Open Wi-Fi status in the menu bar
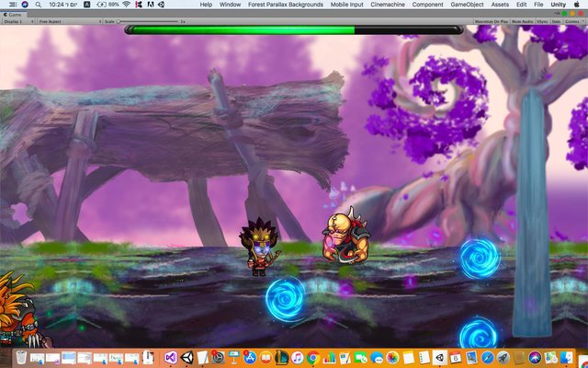This screenshot has width=588, height=368. click(127, 5)
